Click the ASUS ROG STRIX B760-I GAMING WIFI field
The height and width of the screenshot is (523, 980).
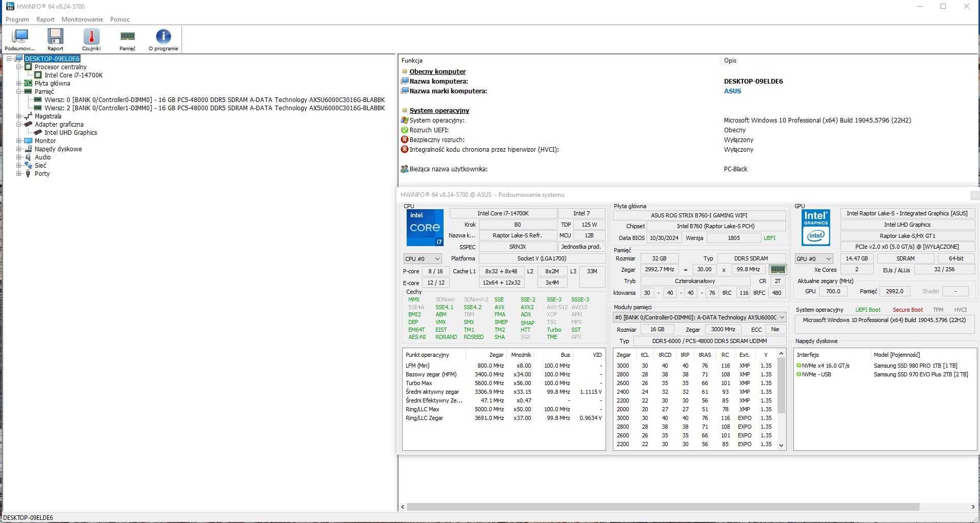pyautogui.click(x=699, y=216)
